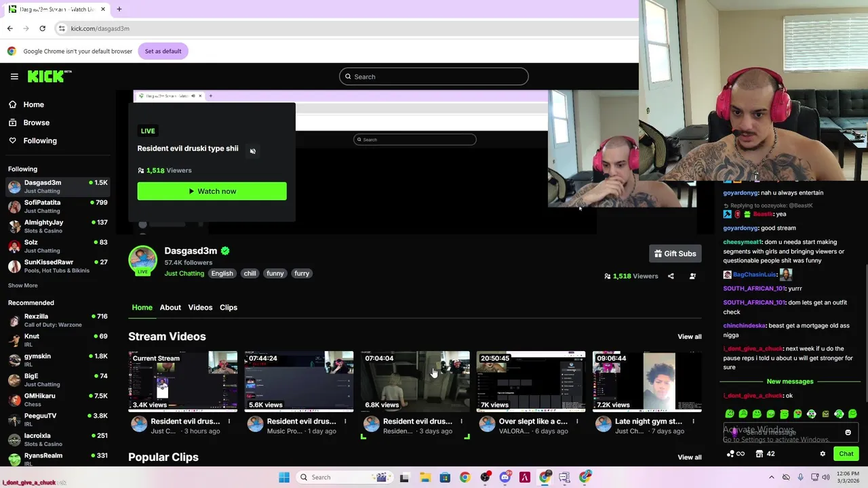Open the 20:50:45 VALORANT video thumbnail
Viewport: 868px width, 488px height.
531,382
